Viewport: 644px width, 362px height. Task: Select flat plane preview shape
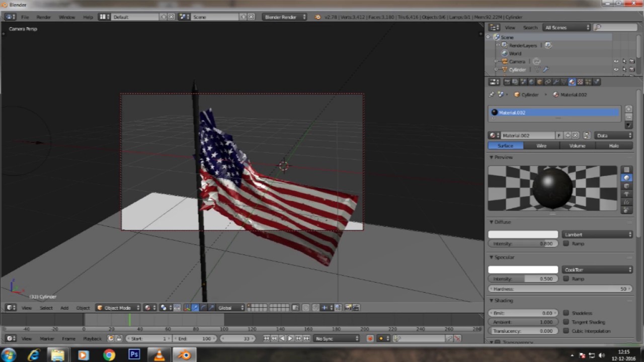click(x=626, y=170)
